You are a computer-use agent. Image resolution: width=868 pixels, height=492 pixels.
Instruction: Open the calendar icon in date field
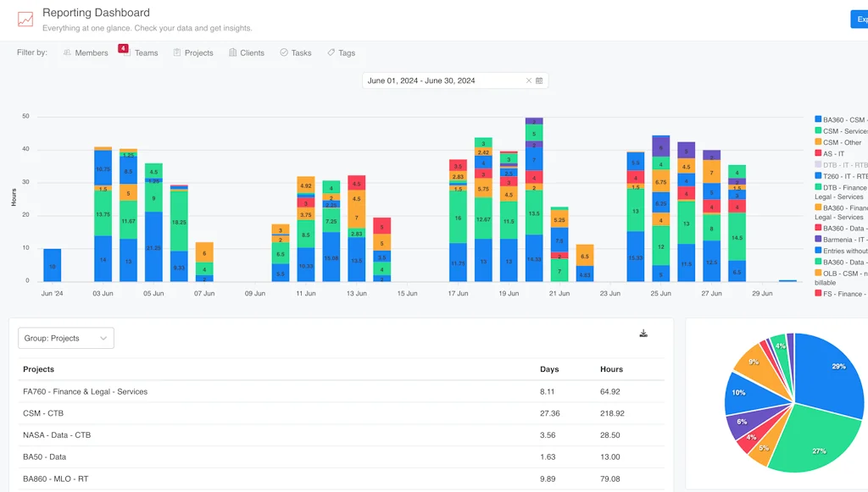tap(539, 81)
